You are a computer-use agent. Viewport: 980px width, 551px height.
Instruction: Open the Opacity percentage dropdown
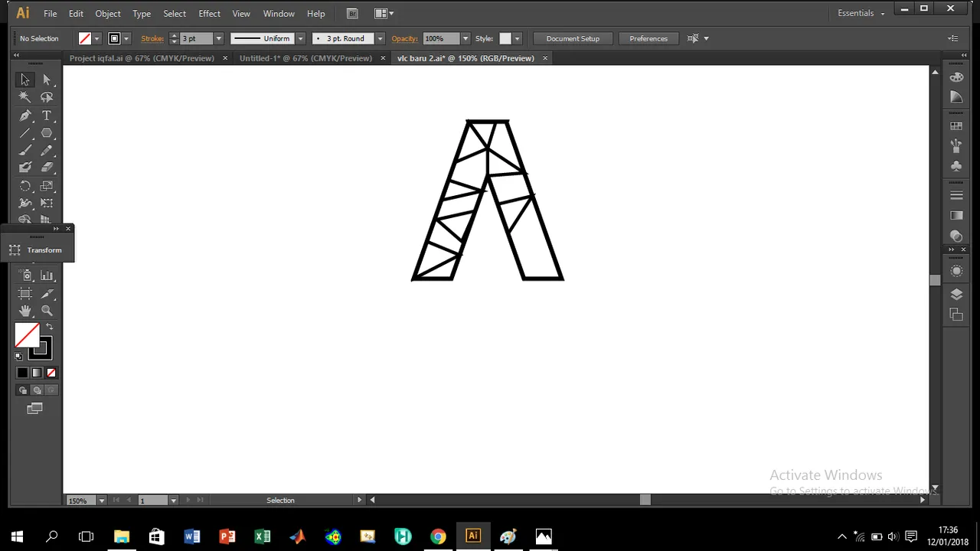[x=465, y=38]
